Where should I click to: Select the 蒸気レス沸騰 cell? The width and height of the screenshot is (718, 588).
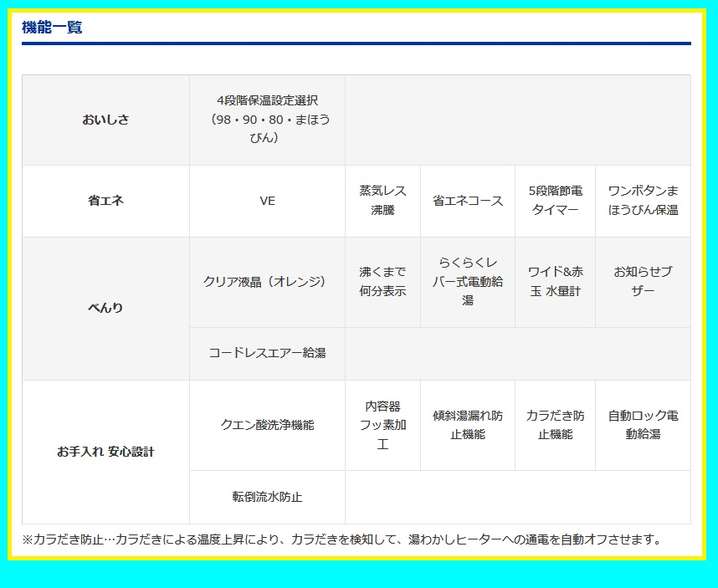tap(382, 201)
